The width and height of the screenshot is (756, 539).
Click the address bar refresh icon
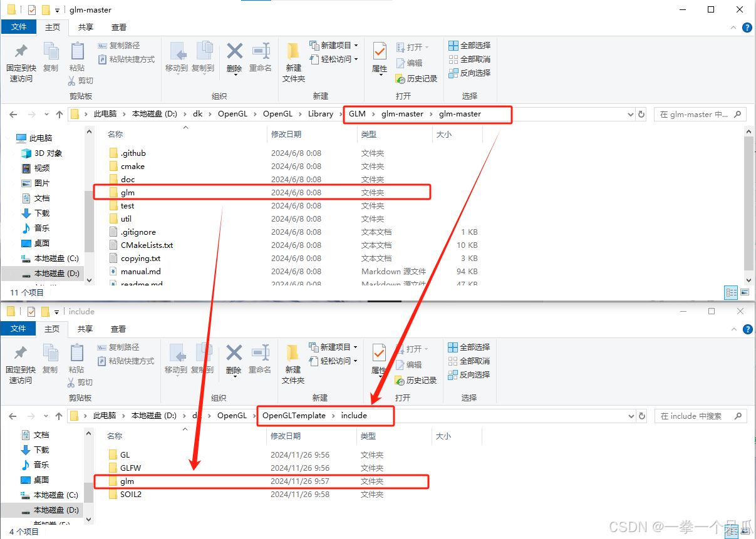[x=642, y=114]
